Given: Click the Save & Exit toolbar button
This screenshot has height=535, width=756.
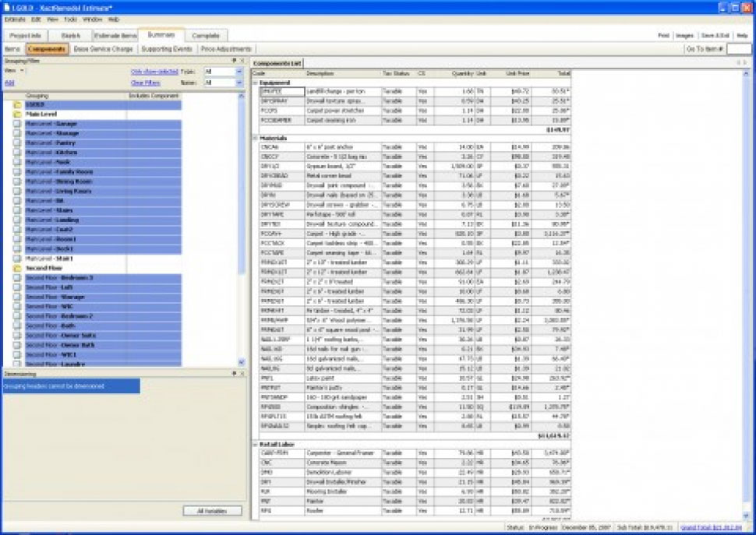Looking at the screenshot, I should click(715, 36).
